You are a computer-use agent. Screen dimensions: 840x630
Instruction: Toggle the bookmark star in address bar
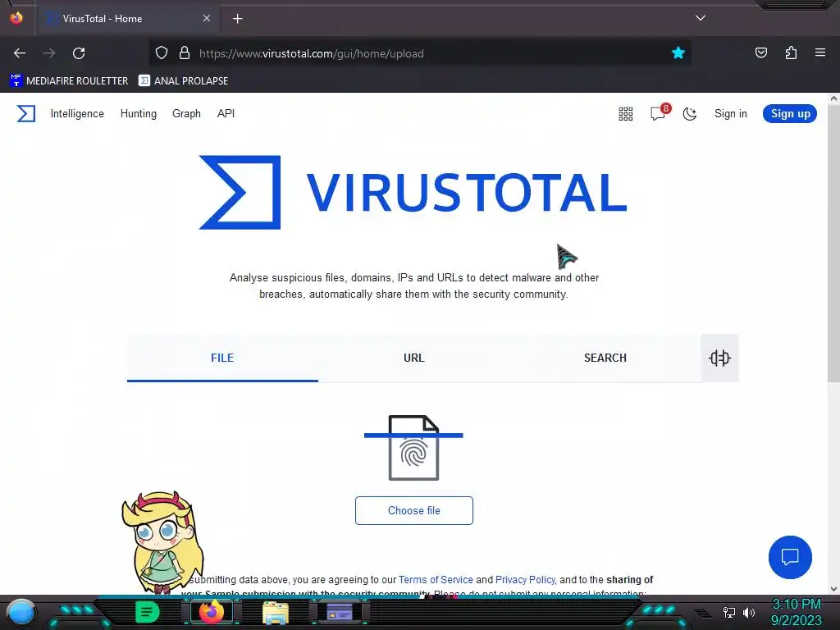(678, 53)
